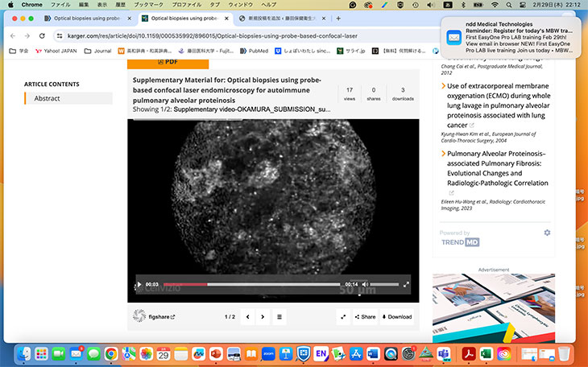Image resolution: width=588 pixels, height=367 pixels.
Task: Open the figshare logo link
Action: click(x=152, y=317)
